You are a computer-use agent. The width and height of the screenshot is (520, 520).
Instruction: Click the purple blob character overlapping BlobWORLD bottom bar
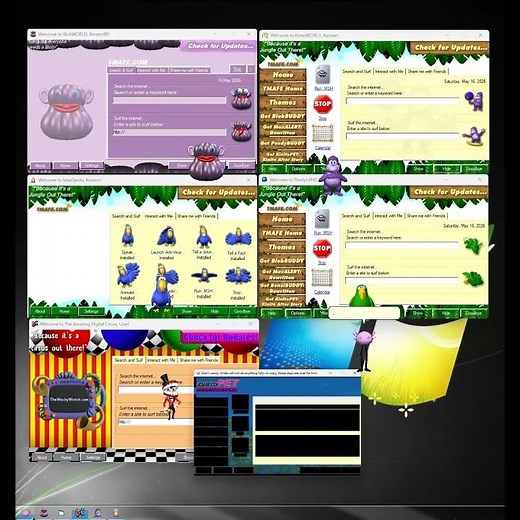point(206,161)
